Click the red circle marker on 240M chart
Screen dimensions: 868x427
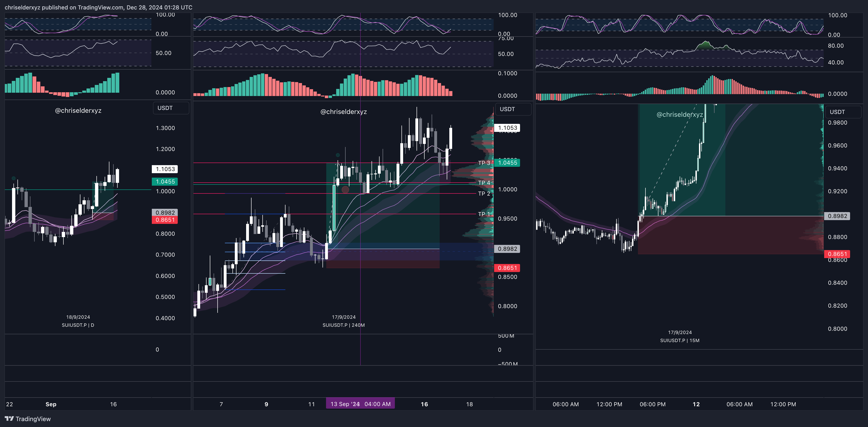pos(345,189)
